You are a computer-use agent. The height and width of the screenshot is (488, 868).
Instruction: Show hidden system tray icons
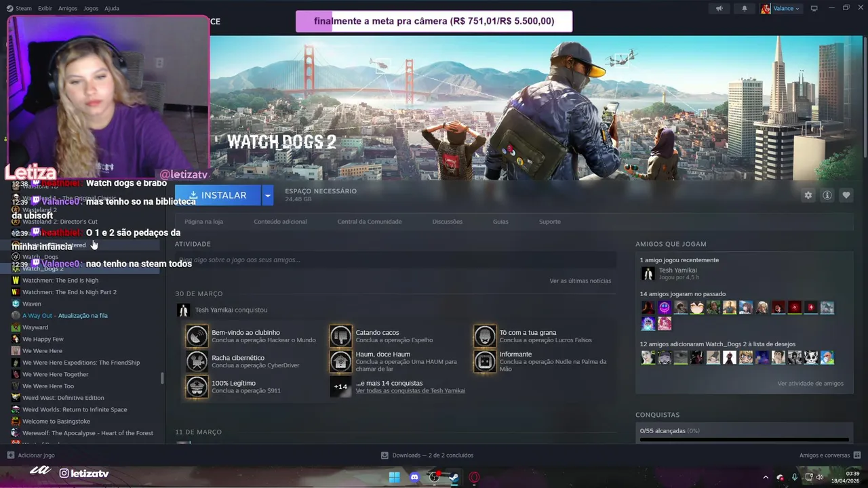[766, 477]
